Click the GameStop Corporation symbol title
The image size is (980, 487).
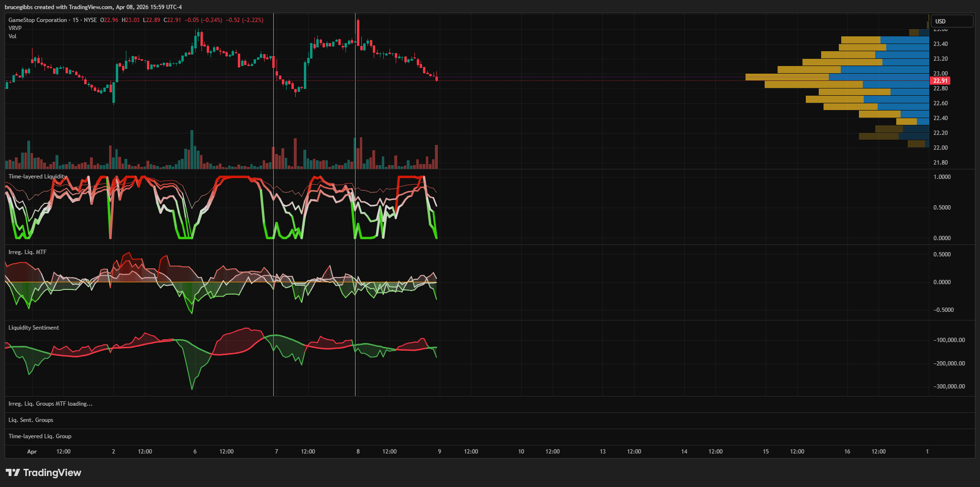[38, 20]
